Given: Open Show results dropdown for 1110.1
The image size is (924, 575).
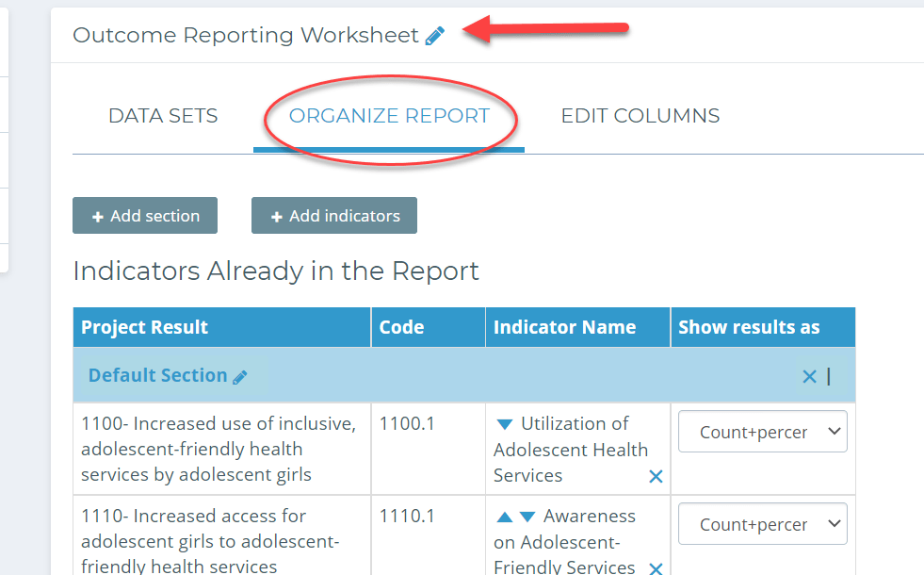Looking at the screenshot, I should point(763,524).
